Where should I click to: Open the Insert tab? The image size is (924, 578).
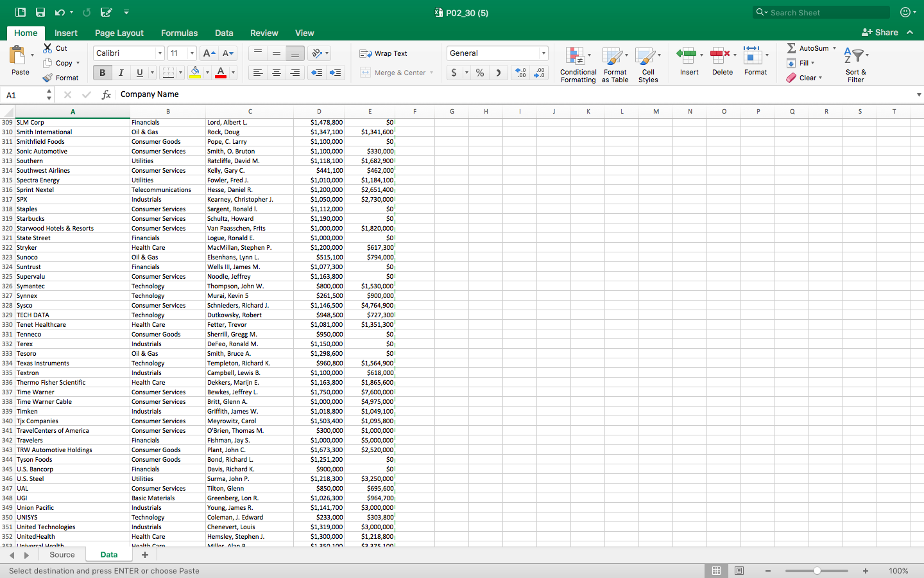(x=66, y=33)
